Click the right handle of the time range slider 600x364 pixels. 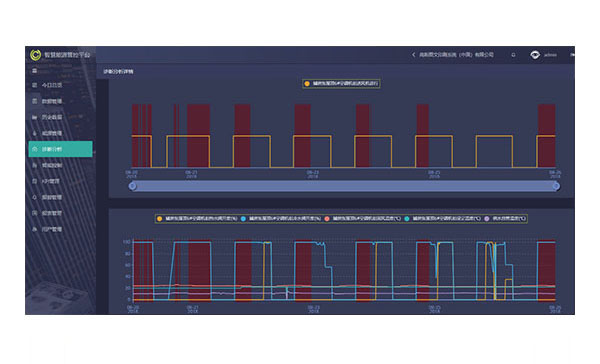coord(556,186)
